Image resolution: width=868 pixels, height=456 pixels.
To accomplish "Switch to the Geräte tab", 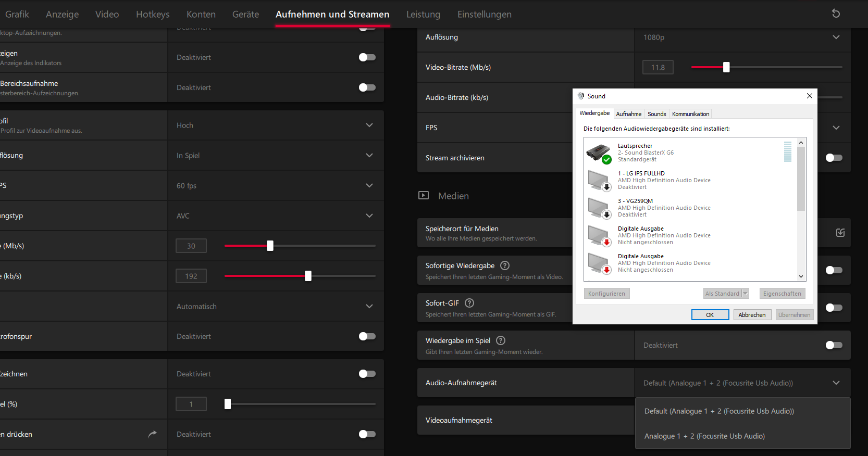I will point(245,14).
